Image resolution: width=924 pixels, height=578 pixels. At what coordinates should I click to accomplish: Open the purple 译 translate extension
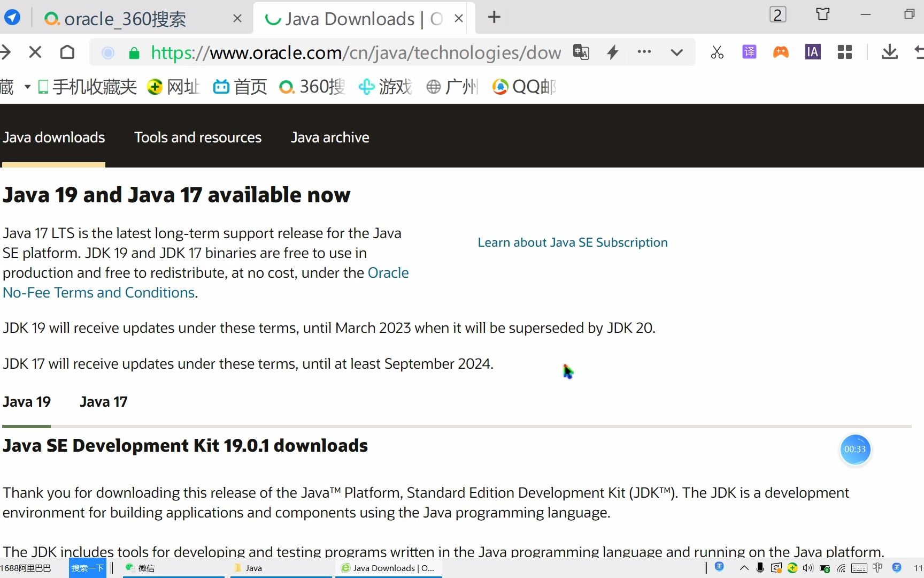pos(749,52)
